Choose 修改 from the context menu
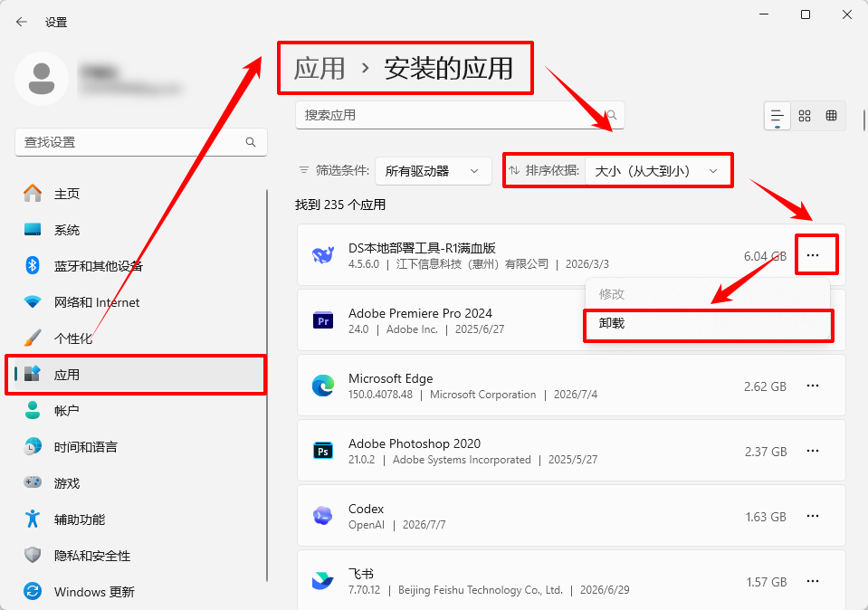The image size is (868, 610). click(708, 294)
